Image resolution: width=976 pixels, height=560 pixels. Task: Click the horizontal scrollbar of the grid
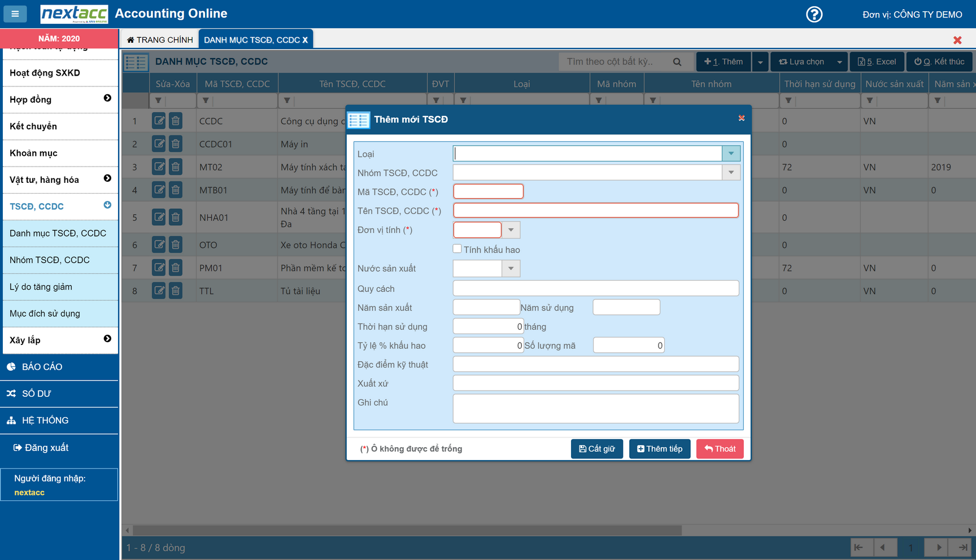tap(407, 531)
